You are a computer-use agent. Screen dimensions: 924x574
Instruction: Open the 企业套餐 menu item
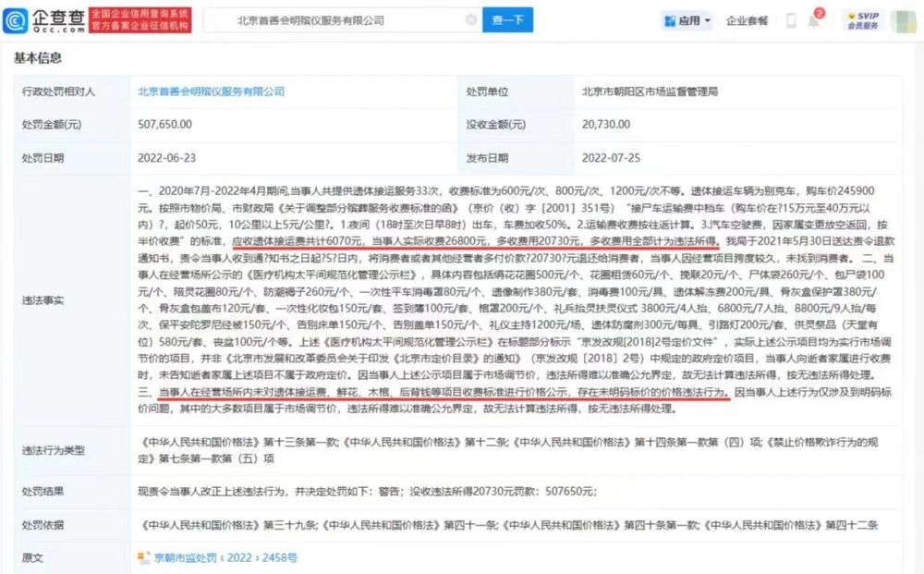click(747, 20)
